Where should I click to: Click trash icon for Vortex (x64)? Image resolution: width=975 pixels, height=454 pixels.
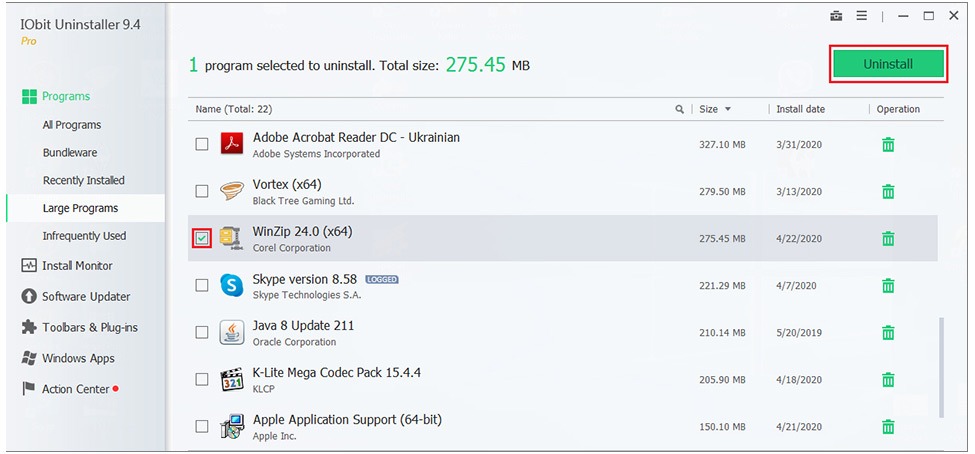[888, 192]
